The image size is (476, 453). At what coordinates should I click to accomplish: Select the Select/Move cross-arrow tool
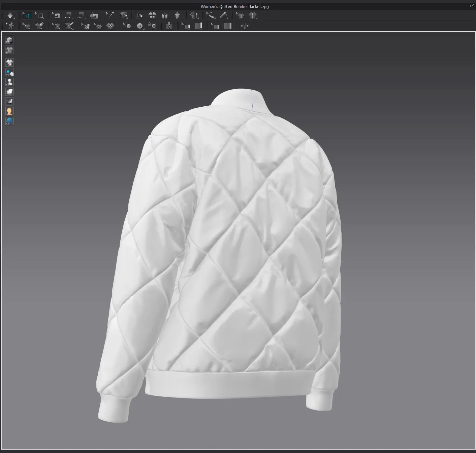pos(27,15)
